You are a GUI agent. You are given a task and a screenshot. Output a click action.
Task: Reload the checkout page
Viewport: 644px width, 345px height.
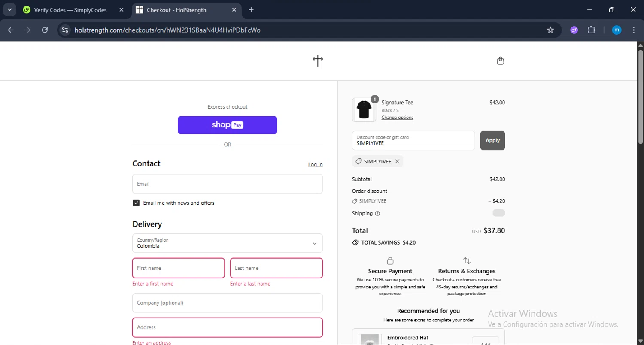[x=45, y=30]
